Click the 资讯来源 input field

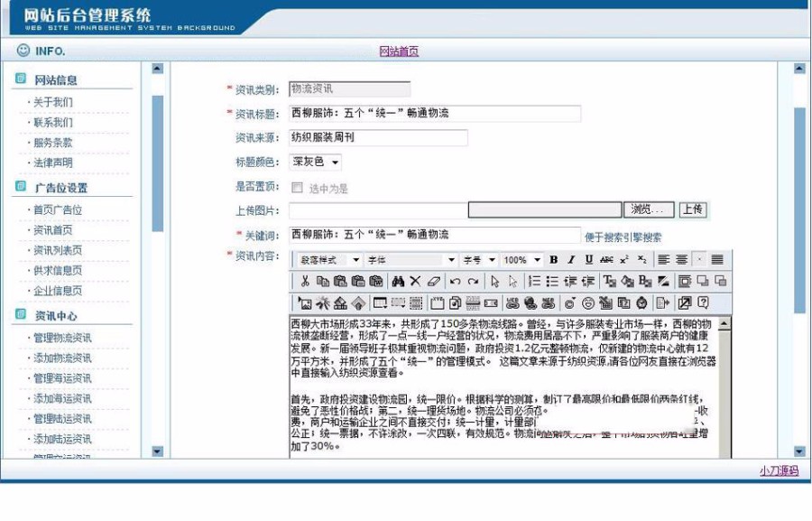click(x=379, y=138)
